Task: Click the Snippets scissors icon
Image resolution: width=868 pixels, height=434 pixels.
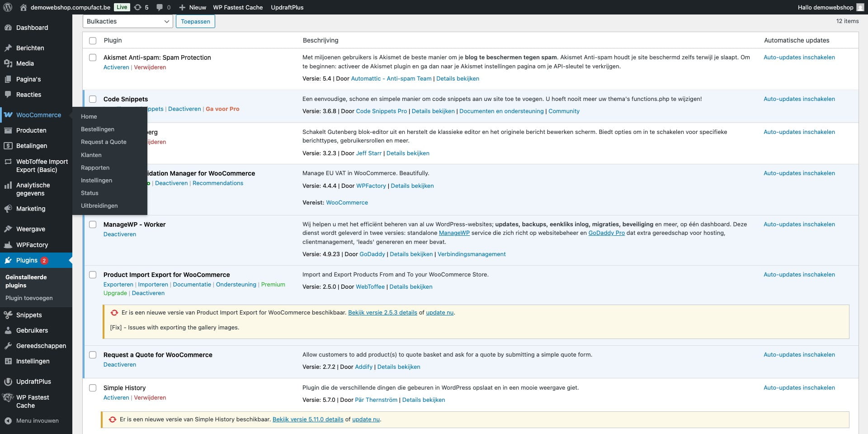Action: (8, 315)
